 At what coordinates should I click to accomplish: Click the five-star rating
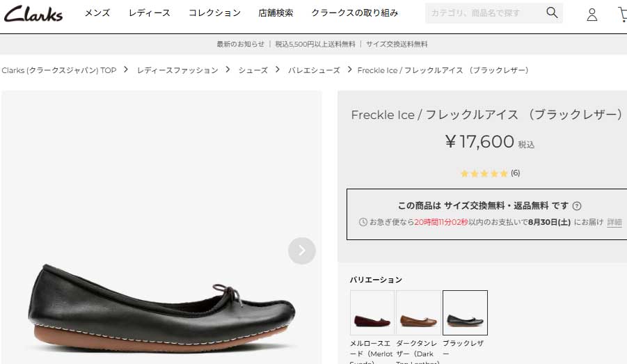point(484,173)
